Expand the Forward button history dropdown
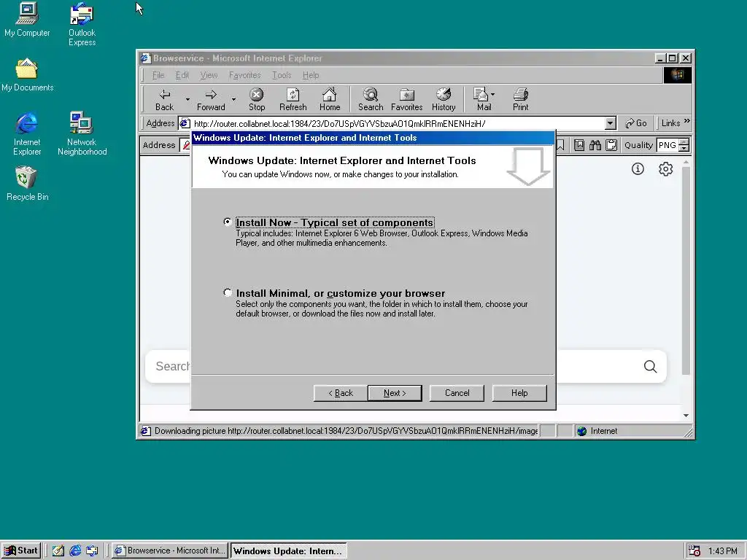This screenshot has height=560, width=747. 233,99
